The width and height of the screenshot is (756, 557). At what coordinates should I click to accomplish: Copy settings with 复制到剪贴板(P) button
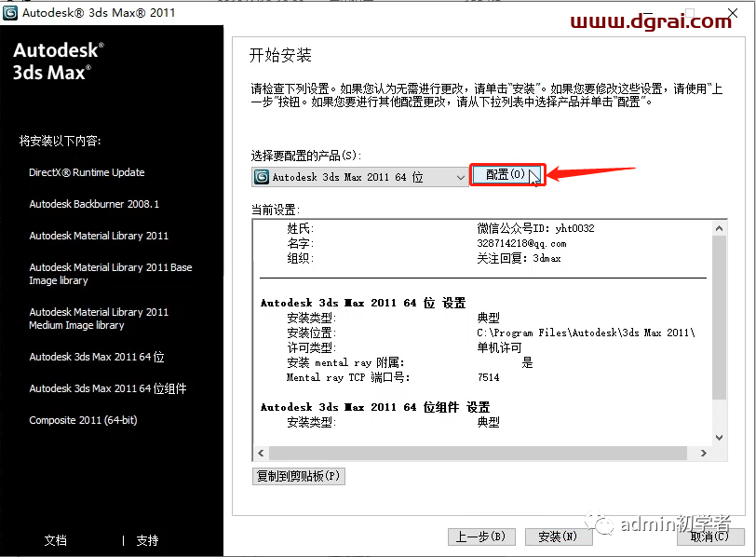point(299,477)
